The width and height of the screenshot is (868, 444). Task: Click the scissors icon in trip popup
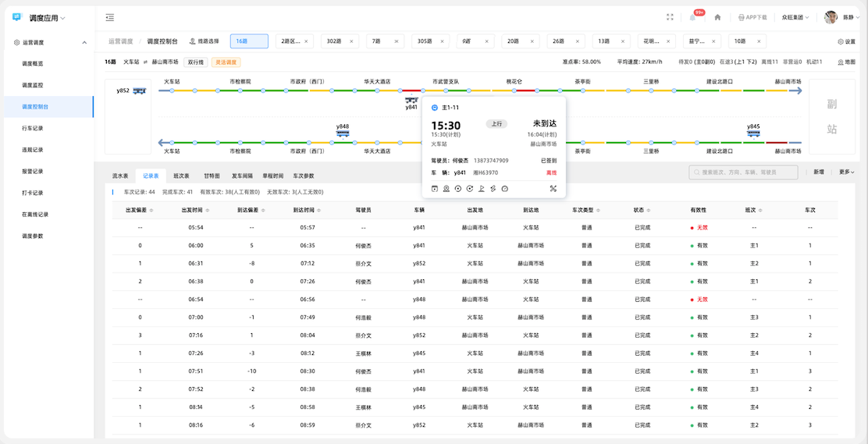[x=553, y=189]
